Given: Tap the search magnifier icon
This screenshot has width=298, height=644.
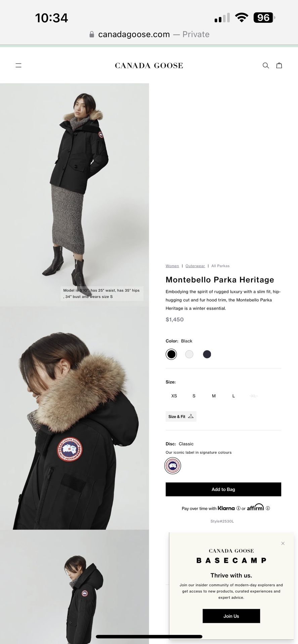Looking at the screenshot, I should pos(266,65).
